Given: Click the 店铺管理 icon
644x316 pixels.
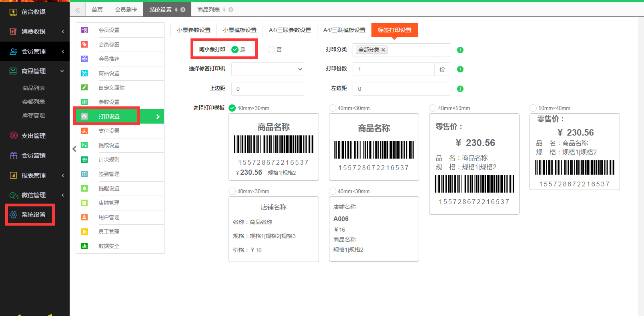Looking at the screenshot, I should [84, 203].
